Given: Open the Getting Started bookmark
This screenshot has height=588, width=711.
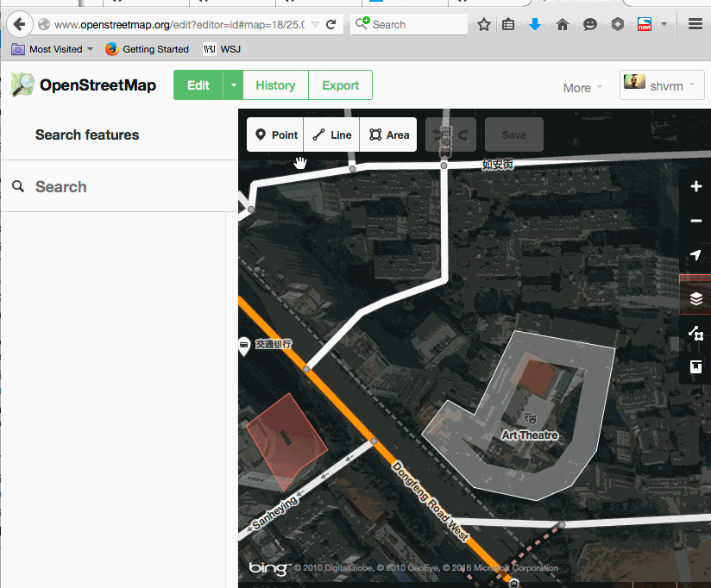Looking at the screenshot, I should coord(147,49).
